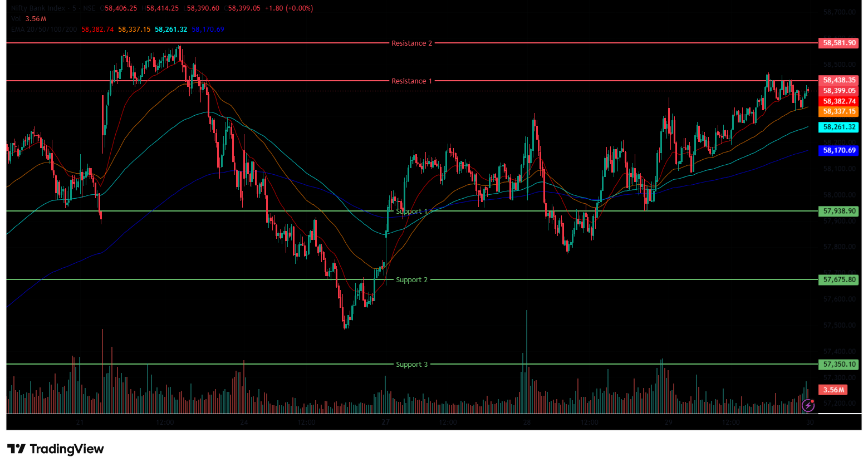Image resolution: width=868 pixels, height=467 pixels.
Task: Click the red 58,382.74 EMA price tag
Action: [838, 101]
